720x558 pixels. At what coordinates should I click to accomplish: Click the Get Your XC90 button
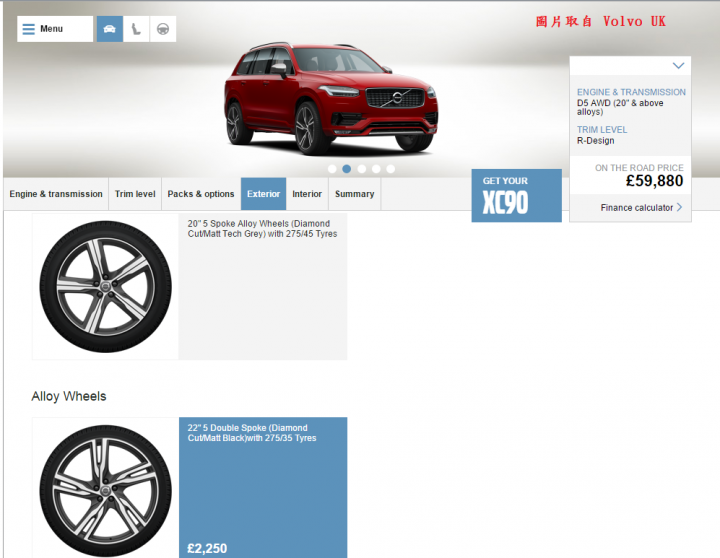click(x=517, y=196)
